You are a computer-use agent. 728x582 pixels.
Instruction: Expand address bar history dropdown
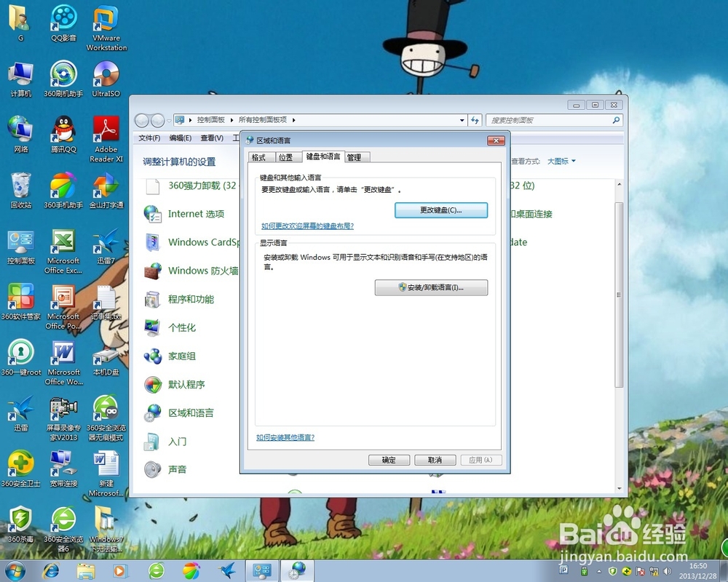click(462, 120)
